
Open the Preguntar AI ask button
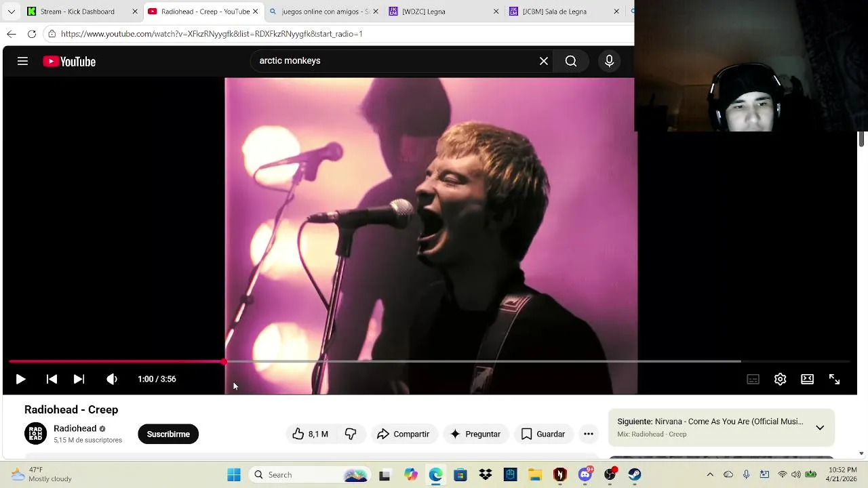tap(475, 434)
